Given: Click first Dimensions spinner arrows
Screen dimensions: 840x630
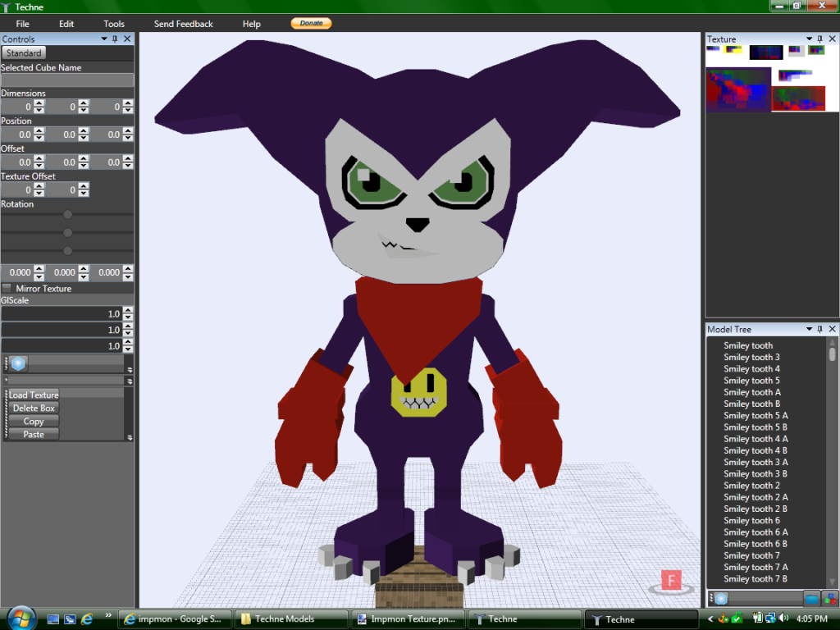Looking at the screenshot, I should point(39,107).
